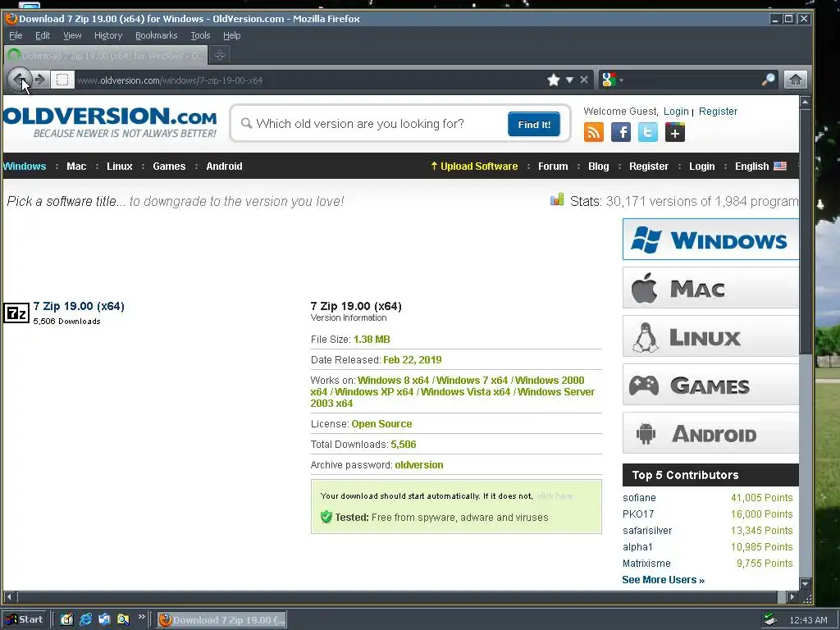Launch Internet Explorer from quick launch
This screenshot has height=630, width=840.
click(85, 619)
